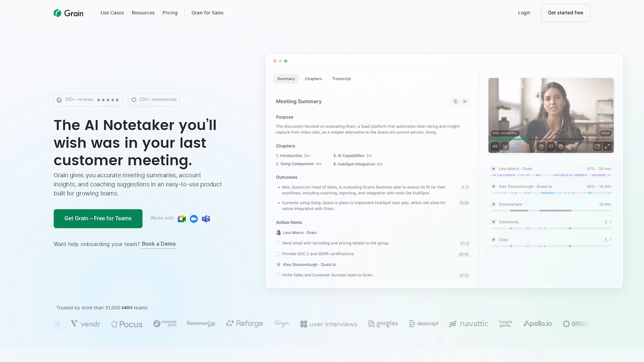Viewport: 644px width, 362px height.
Task: Check 'Invite Sales and Customer Success team'
Action: [278, 275]
